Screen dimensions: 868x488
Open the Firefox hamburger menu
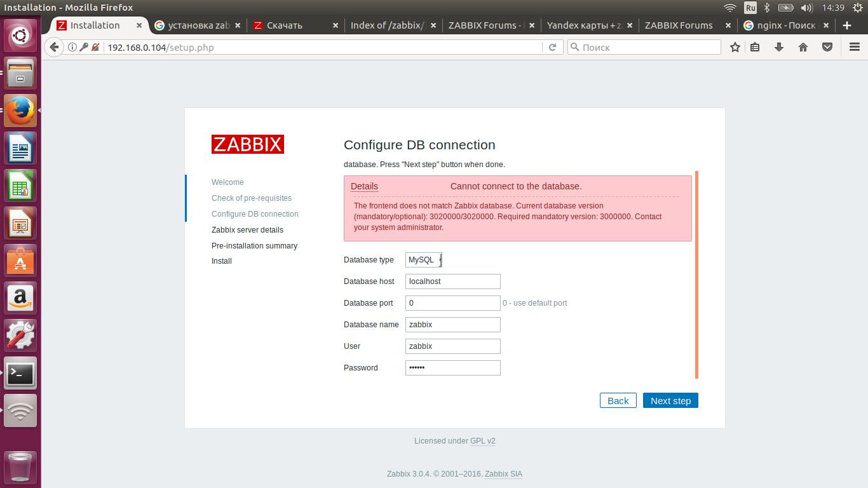tap(855, 47)
